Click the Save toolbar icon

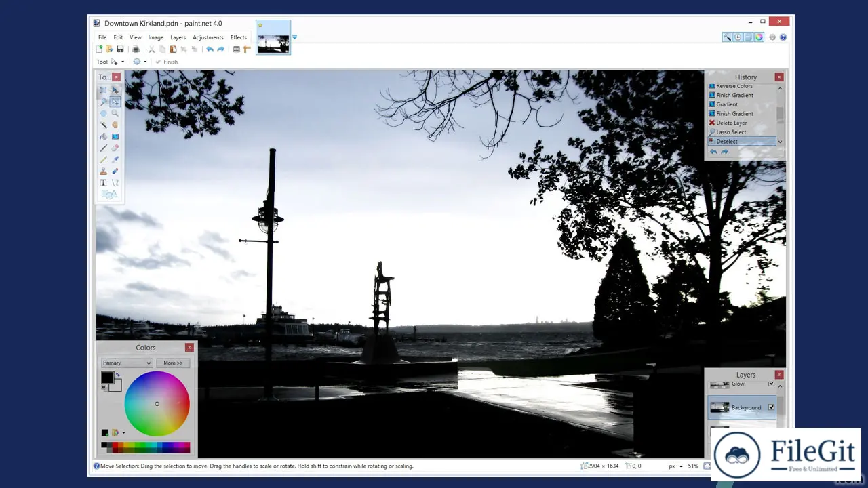pyautogui.click(x=120, y=49)
